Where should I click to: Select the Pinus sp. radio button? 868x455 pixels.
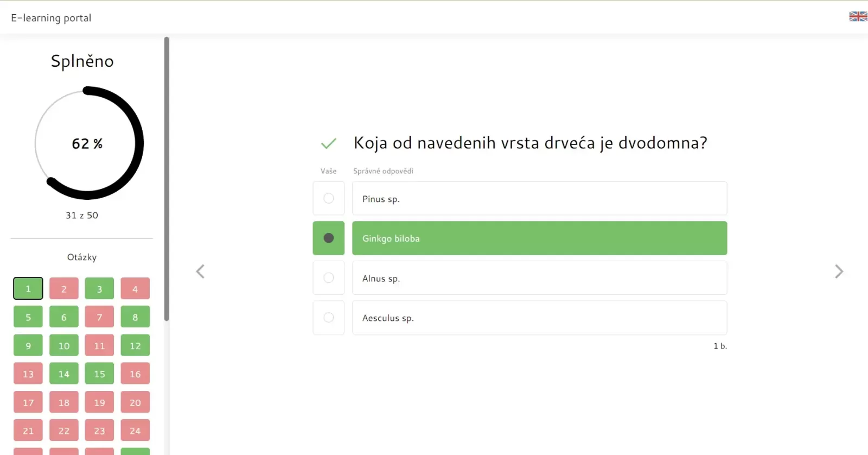click(x=329, y=199)
